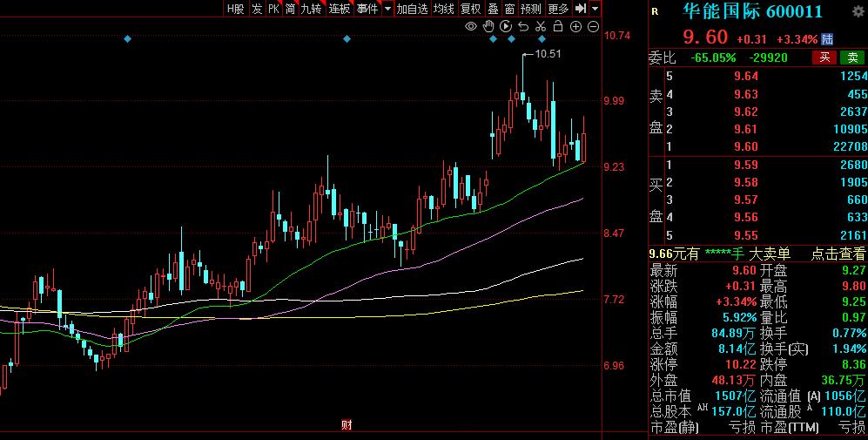Click the play replay icon
Screen dimensions: 868x440
click(506, 27)
